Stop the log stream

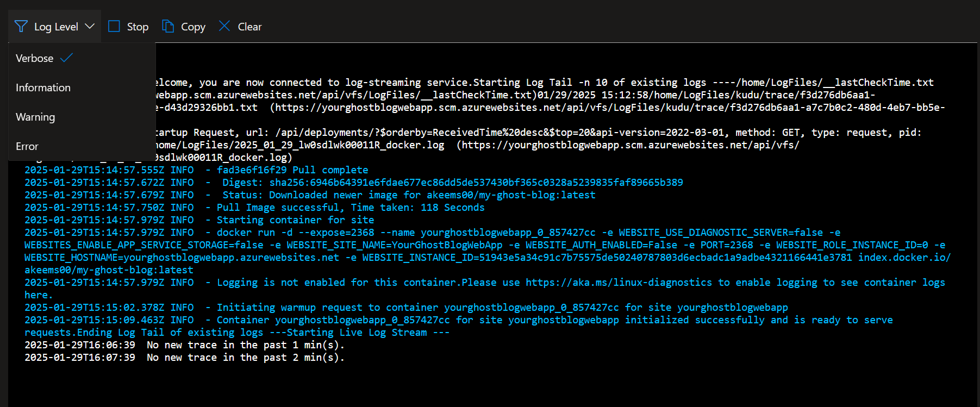pyautogui.click(x=128, y=26)
